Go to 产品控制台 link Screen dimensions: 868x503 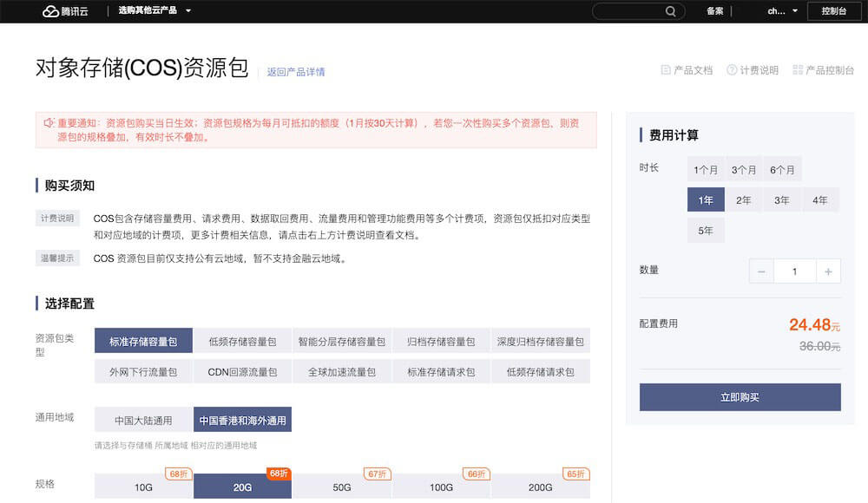coord(830,70)
